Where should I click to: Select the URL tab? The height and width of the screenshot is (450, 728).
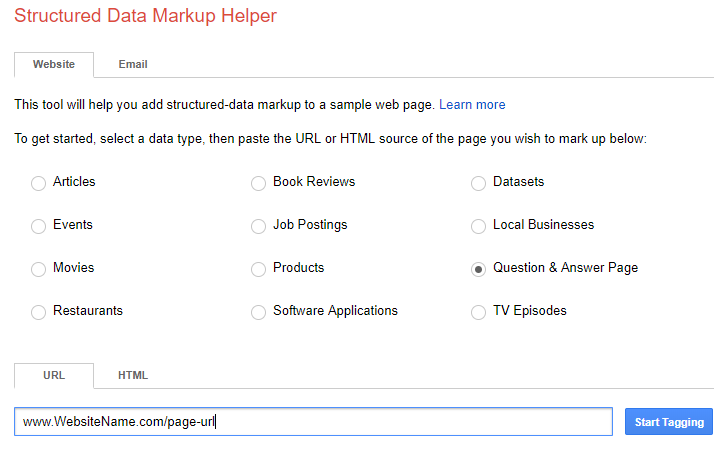(54, 375)
